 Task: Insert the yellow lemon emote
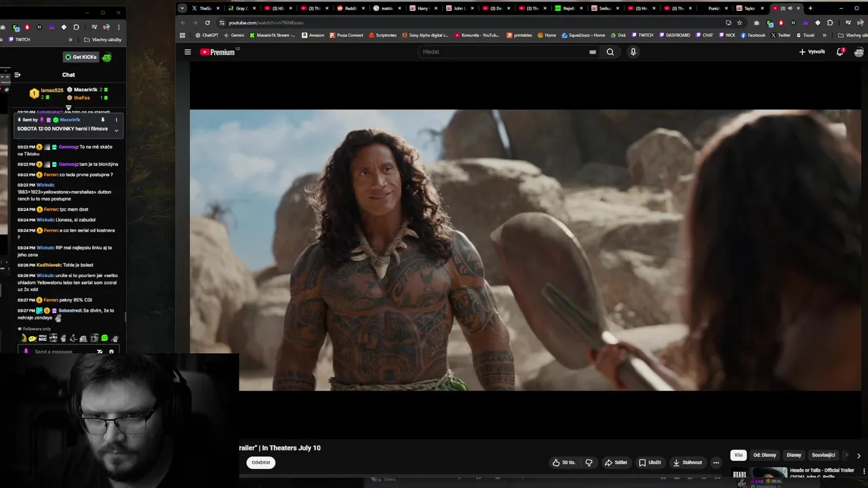tap(32, 338)
